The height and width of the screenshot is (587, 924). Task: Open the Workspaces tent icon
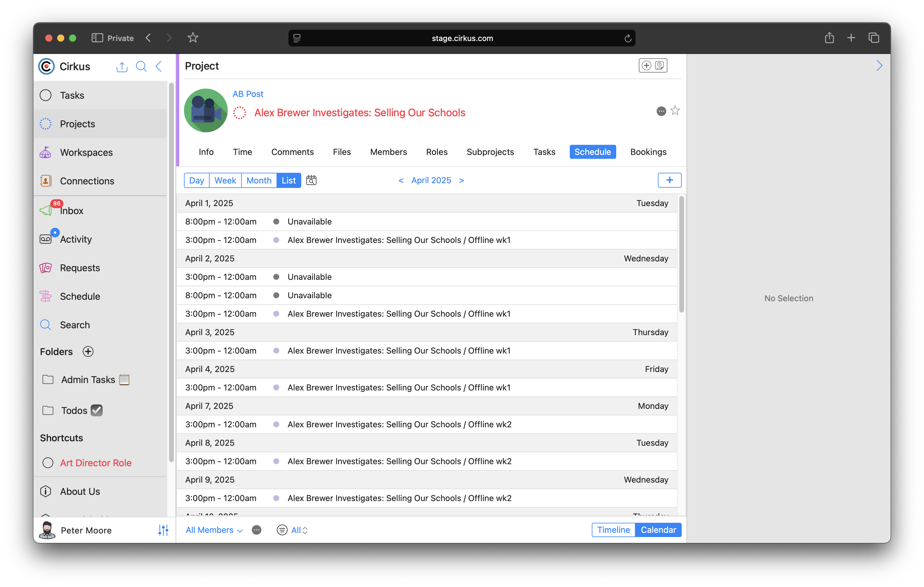click(46, 153)
